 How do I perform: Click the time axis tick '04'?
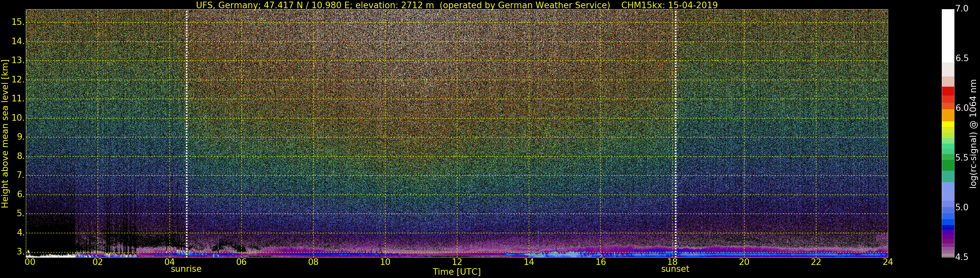pos(169,262)
